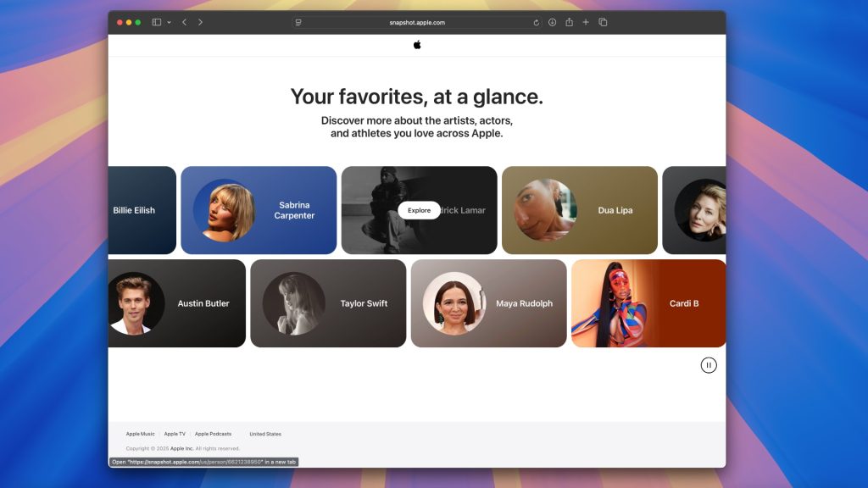Open the Safari downloads icon
Image resolution: width=868 pixels, height=488 pixels.
(552, 22)
